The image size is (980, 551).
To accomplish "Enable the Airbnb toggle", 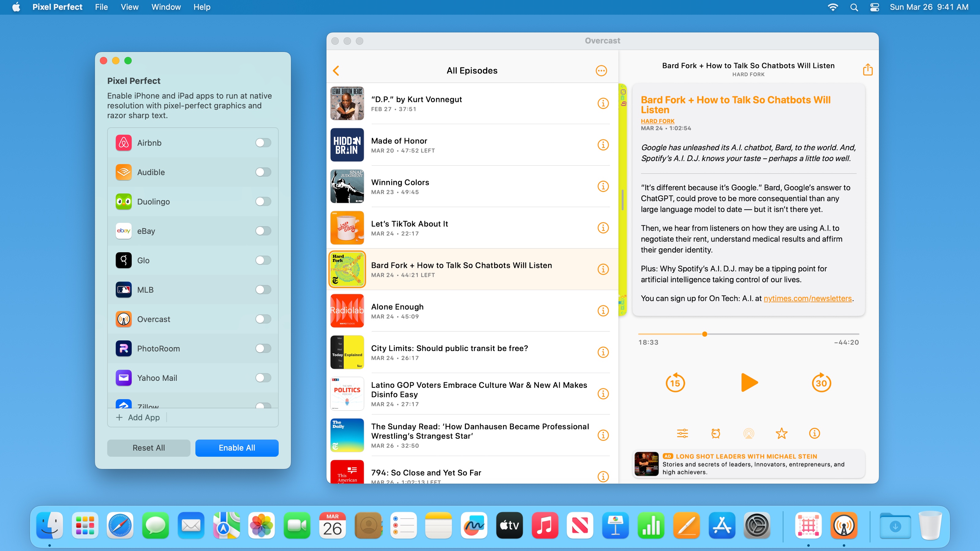I will 263,143.
